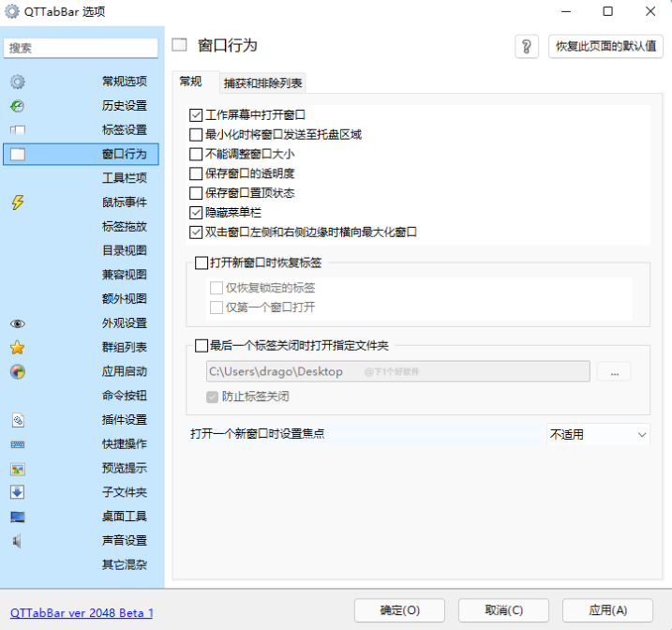This screenshot has width=672, height=630.
Task: Click the star icon beside 群组列表
Action: coord(18,348)
